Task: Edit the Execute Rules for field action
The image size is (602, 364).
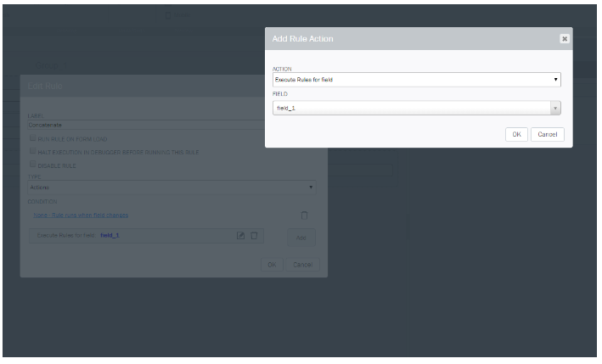Action: click(240, 235)
